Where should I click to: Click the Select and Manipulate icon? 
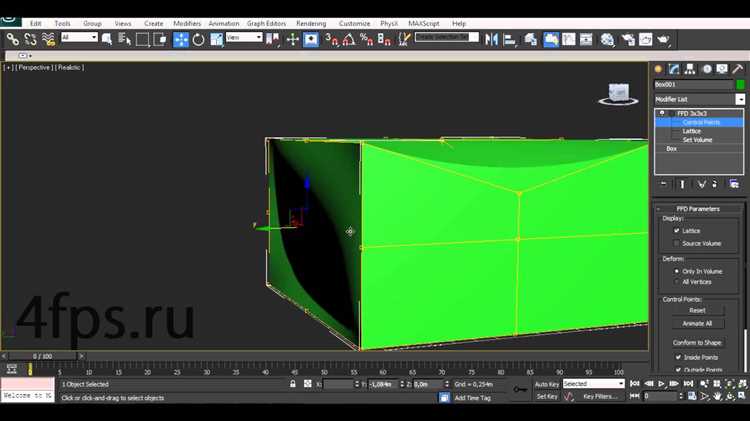pos(292,39)
